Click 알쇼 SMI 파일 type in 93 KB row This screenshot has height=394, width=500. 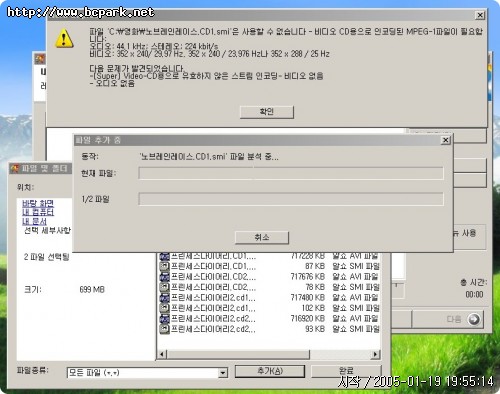point(356,329)
